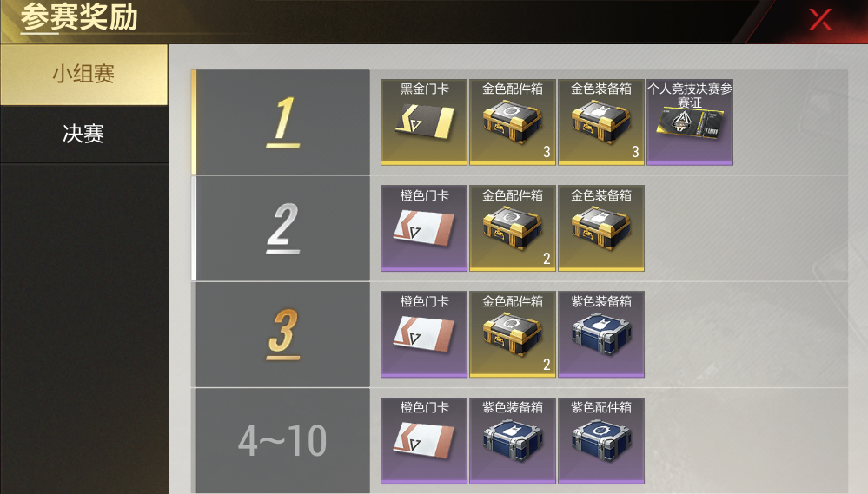Open the rank 3 紫色装备箱 chest
The width and height of the screenshot is (868, 494).
(x=601, y=334)
